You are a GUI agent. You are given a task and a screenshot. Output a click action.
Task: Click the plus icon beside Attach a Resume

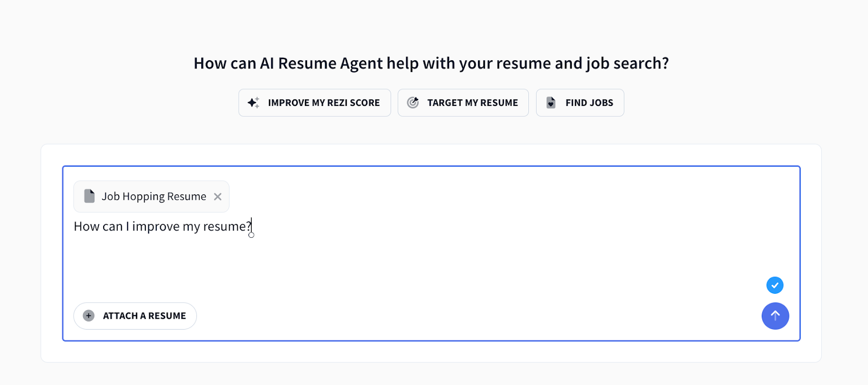click(88, 315)
